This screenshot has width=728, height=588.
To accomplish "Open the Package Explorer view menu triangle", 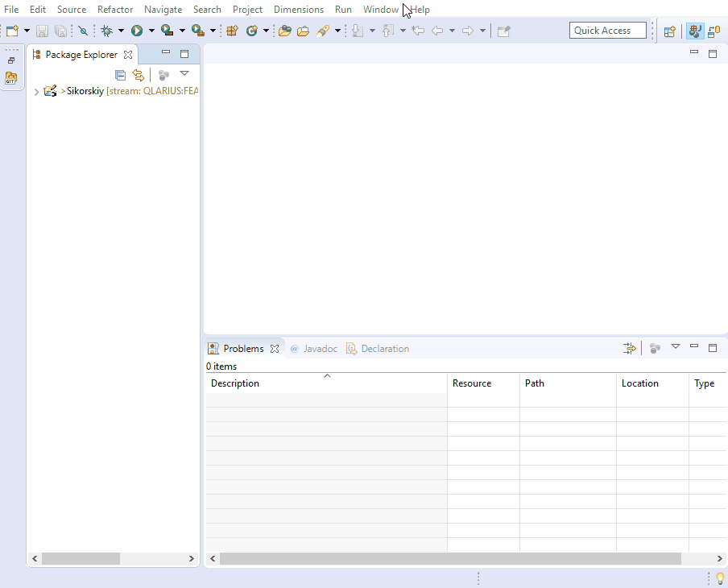I will (x=184, y=74).
